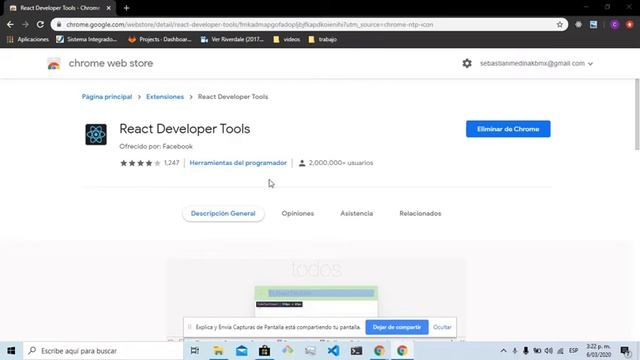The width and height of the screenshot is (640, 360).
Task: Go back using the browser back arrow
Action: coord(10,24)
